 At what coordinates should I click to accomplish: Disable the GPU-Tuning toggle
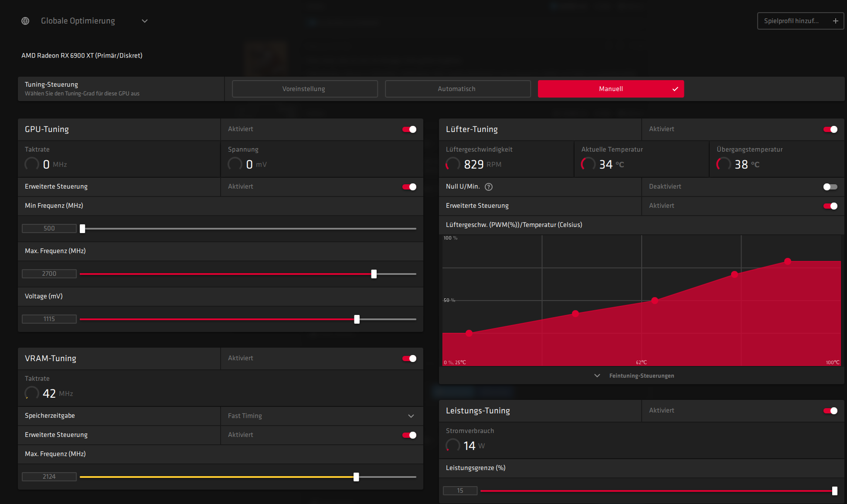tap(409, 129)
